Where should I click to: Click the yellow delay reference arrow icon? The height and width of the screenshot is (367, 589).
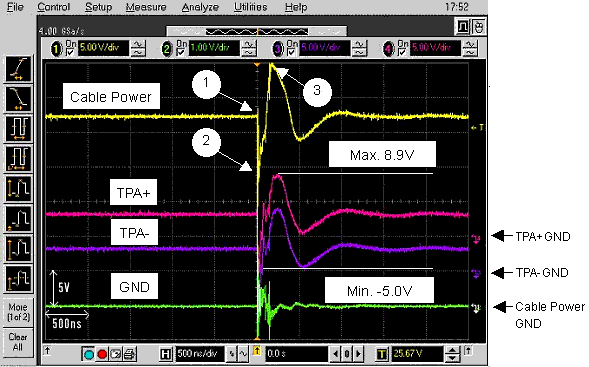point(257,352)
